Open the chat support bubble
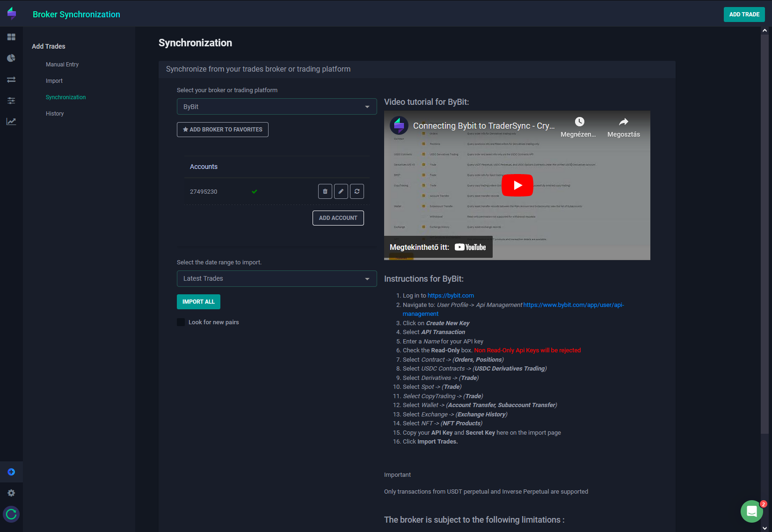The height and width of the screenshot is (532, 772). pyautogui.click(x=751, y=511)
